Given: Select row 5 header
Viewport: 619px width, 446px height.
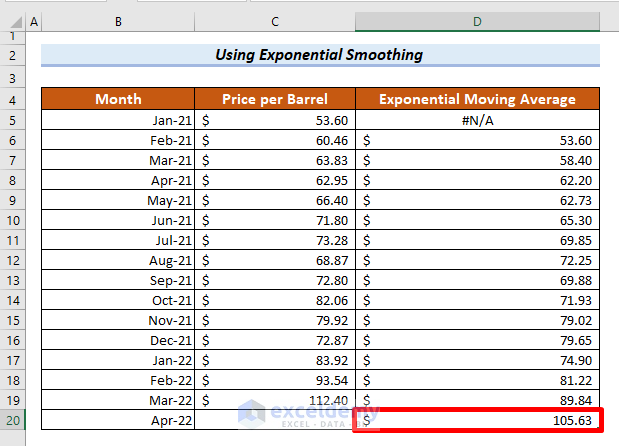Looking at the screenshot, I should [x=13, y=120].
